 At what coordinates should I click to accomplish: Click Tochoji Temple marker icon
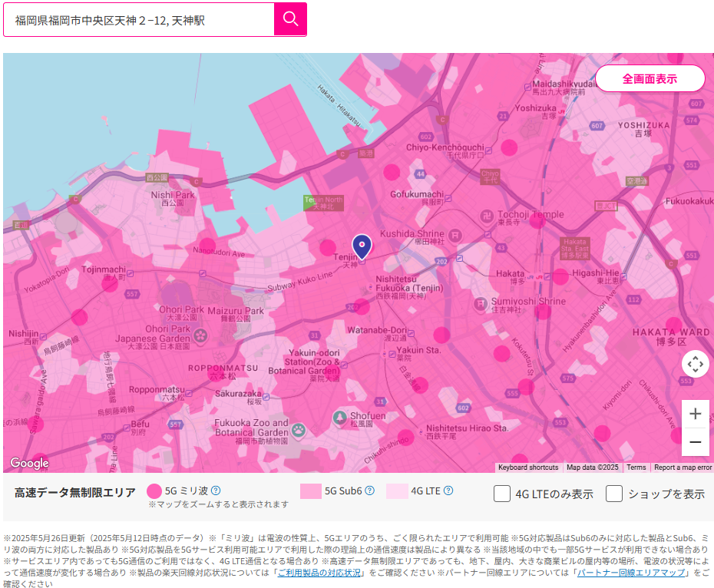pyautogui.click(x=487, y=216)
